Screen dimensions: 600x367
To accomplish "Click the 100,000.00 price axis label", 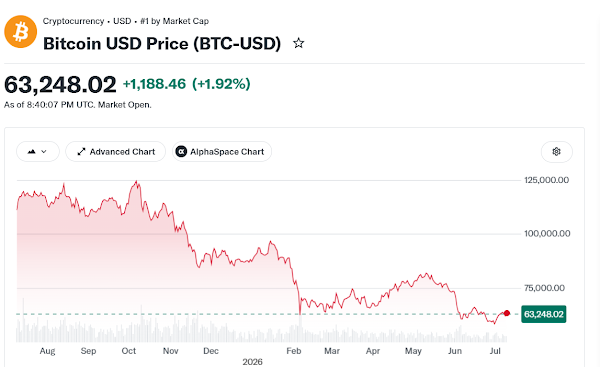I will tap(547, 233).
